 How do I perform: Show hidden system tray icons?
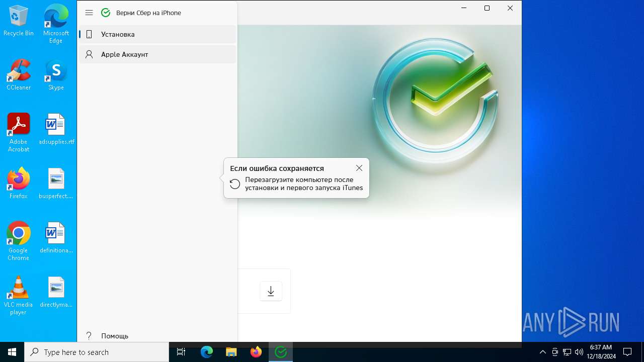pos(543,352)
